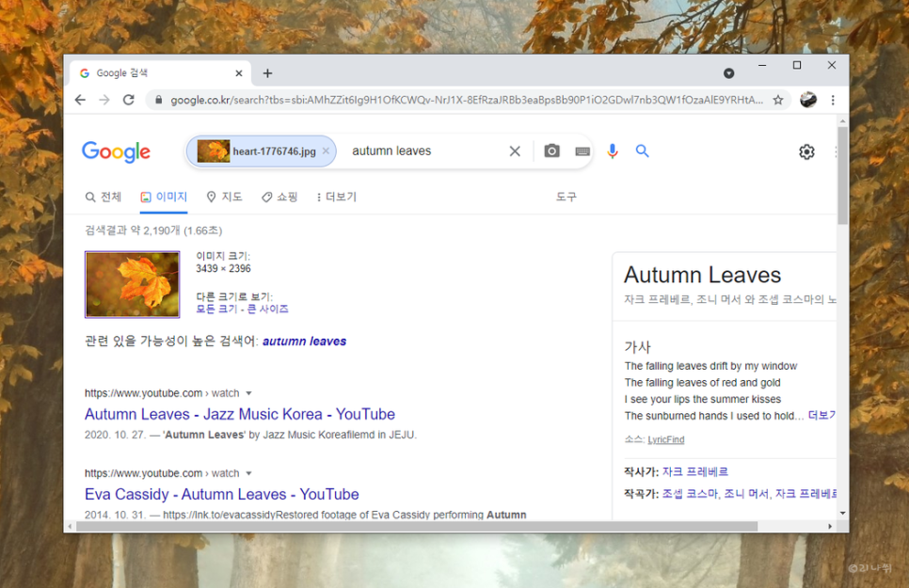This screenshot has width=909, height=588.
Task: Expand the Eva Cassidy result URL arrow
Action: (248, 473)
